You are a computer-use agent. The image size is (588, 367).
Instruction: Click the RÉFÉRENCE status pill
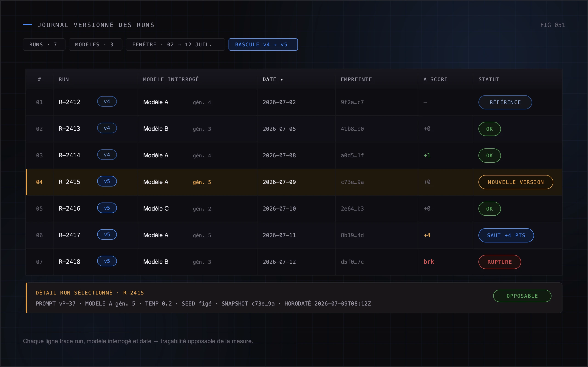505,102
